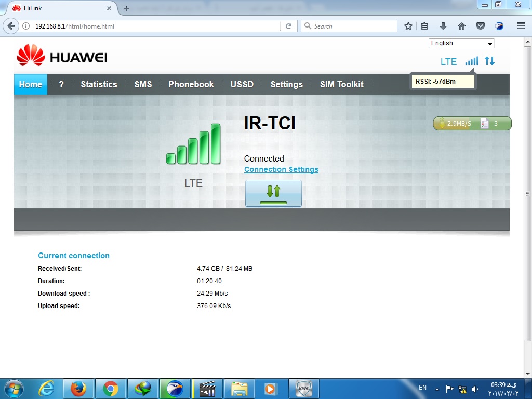Open the Windows Start menu
The height and width of the screenshot is (399, 532).
pyautogui.click(x=14, y=389)
